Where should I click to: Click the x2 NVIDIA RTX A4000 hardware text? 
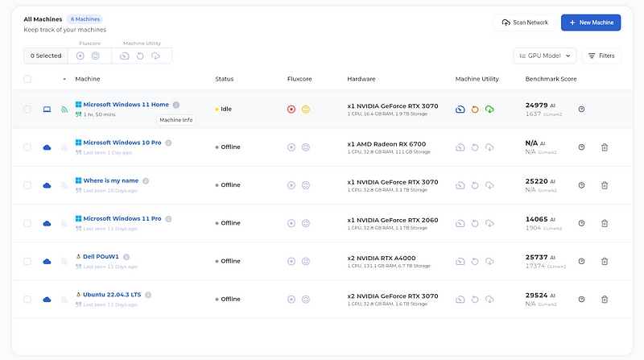tap(381, 258)
